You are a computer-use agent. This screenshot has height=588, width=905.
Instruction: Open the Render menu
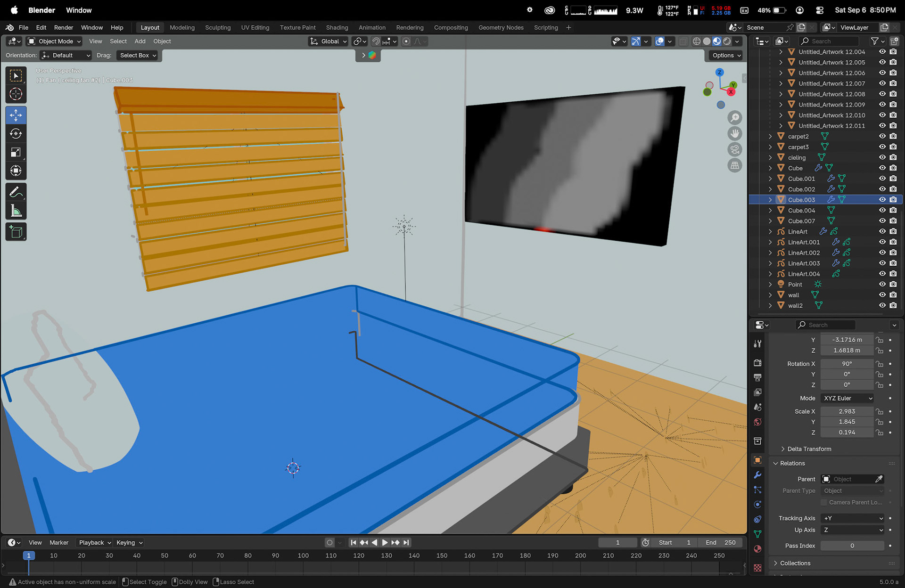pyautogui.click(x=63, y=27)
